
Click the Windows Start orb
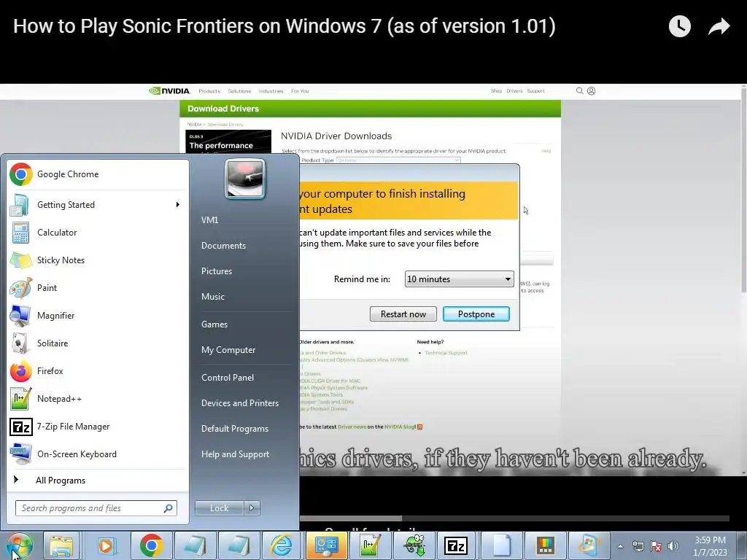point(19,545)
